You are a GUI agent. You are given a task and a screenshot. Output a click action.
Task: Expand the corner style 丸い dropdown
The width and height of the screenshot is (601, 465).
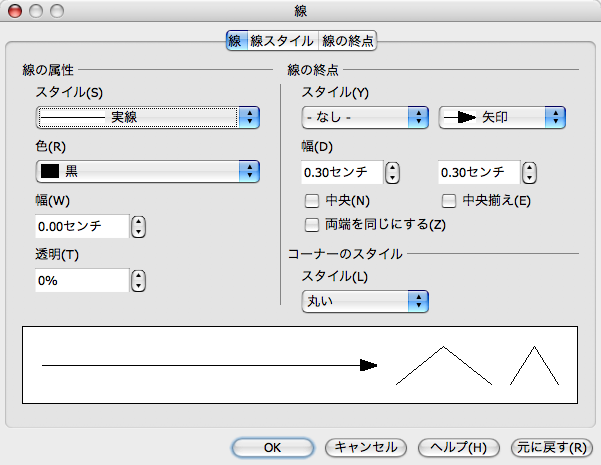coord(365,301)
